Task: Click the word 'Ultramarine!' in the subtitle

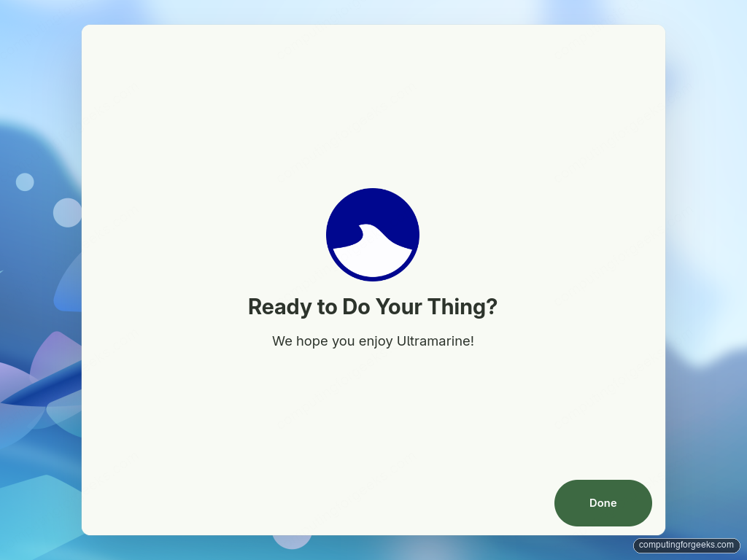Action: [436, 341]
